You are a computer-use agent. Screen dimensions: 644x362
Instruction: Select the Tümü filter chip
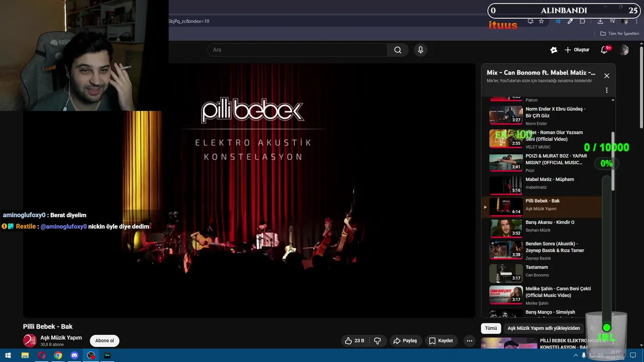[491, 328]
